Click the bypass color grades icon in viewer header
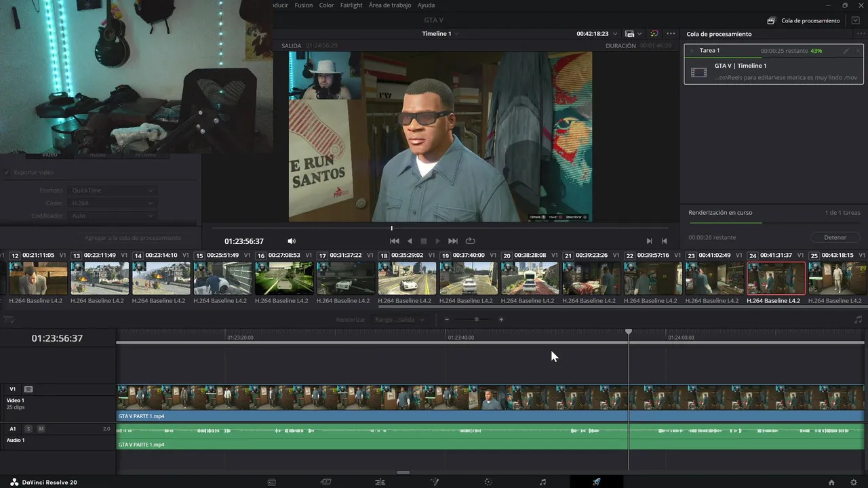The image size is (868, 488). (x=654, y=33)
